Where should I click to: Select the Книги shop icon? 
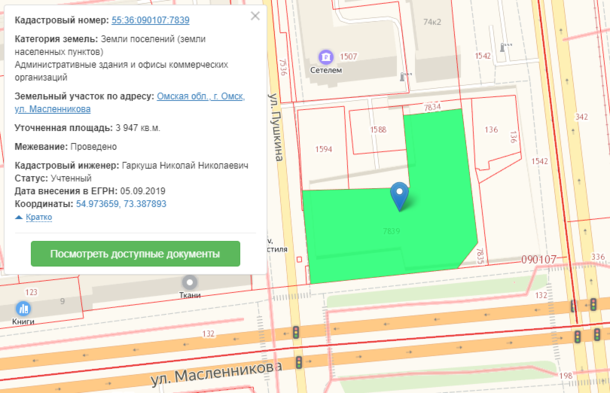pos(23,309)
